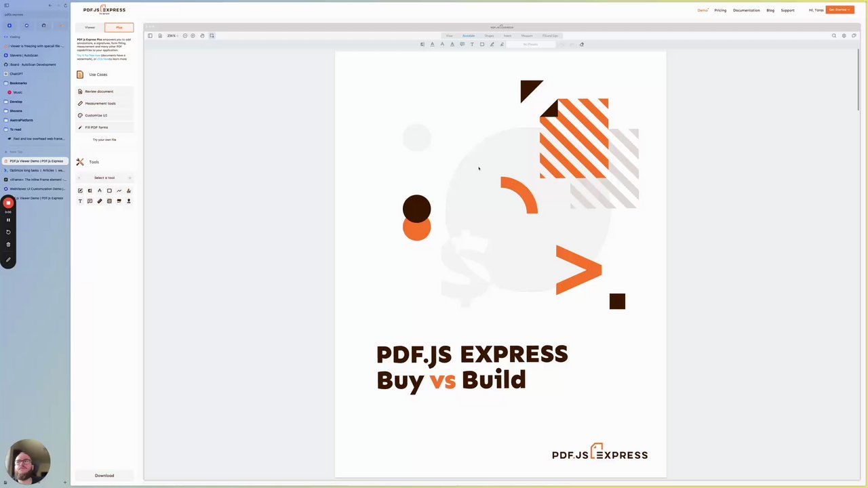
Task: Pause the screen recording
Action: [x=8, y=220]
